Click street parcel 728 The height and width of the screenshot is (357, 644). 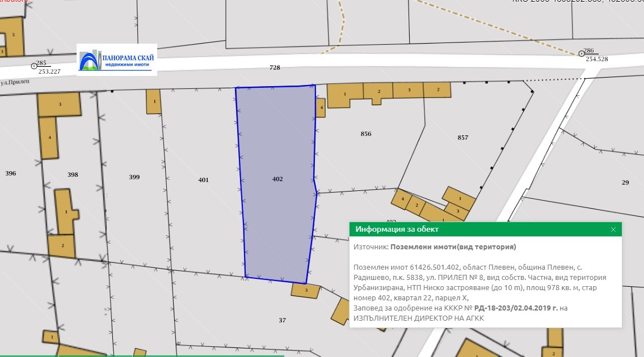275,67
